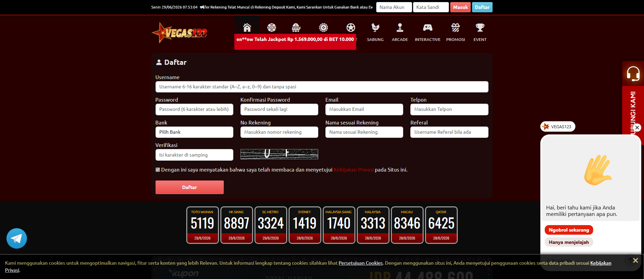Open the PROMOSI menu
This screenshot has width=644, height=279.
(x=455, y=32)
